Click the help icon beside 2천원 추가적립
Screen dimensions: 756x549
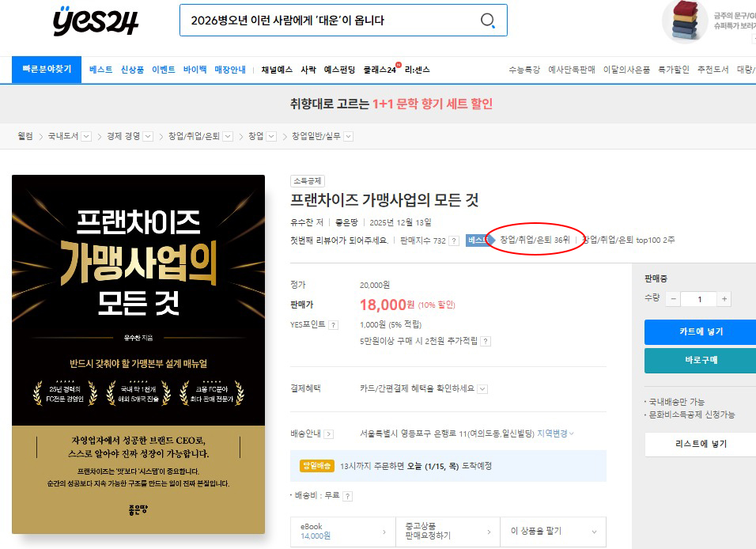pyautogui.click(x=486, y=342)
